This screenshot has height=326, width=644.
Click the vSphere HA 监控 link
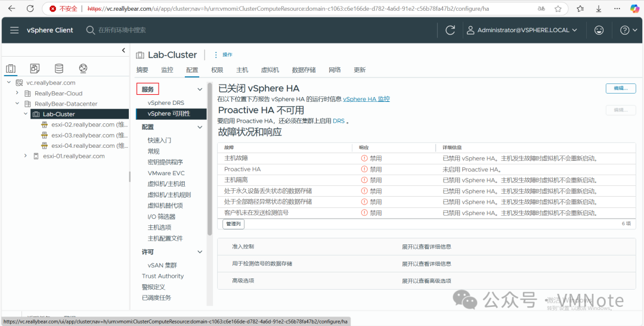pyautogui.click(x=366, y=99)
